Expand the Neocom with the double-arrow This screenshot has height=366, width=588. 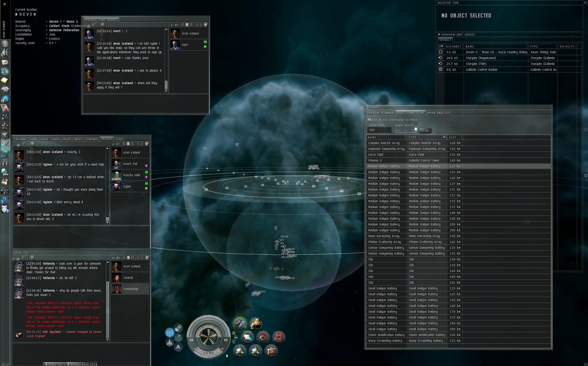(x=5, y=4)
